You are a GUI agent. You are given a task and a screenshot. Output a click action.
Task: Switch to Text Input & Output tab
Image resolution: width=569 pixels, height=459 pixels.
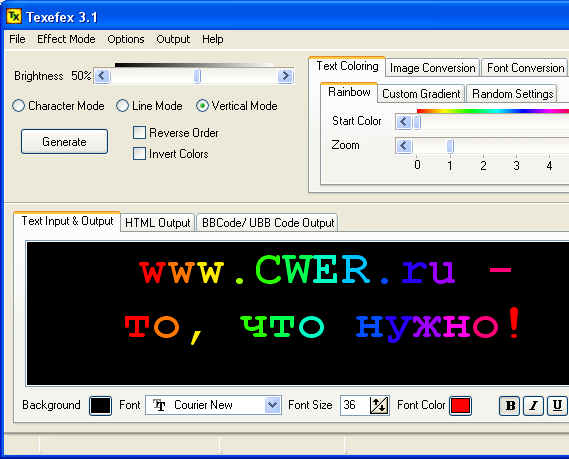coord(67,221)
